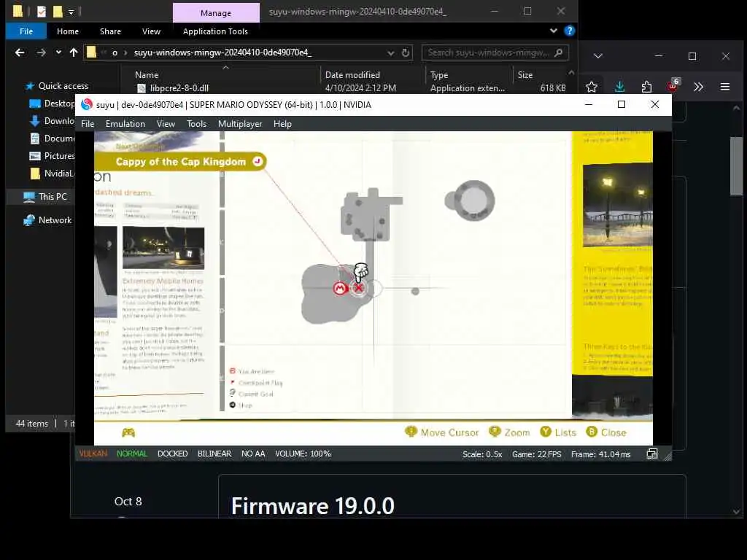Open the NvidiaL folder in navigation pane
Screen dimensions: 747x560
point(53,174)
